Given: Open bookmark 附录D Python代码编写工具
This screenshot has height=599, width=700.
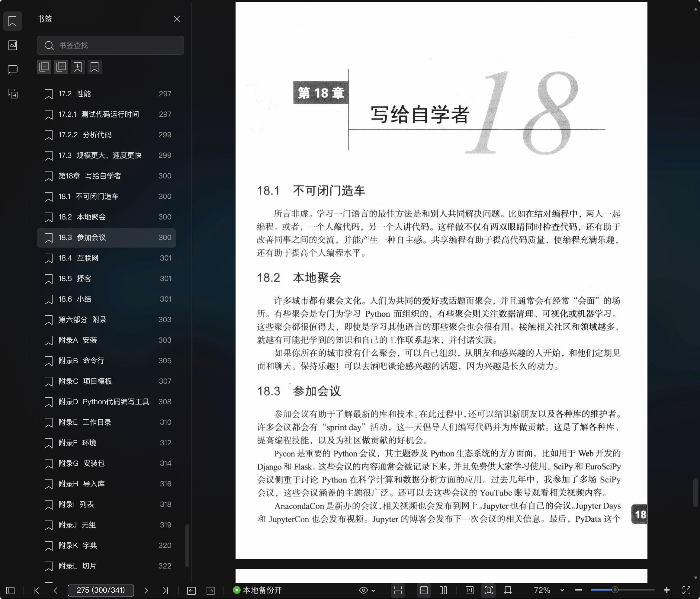Looking at the screenshot, I should click(106, 402).
